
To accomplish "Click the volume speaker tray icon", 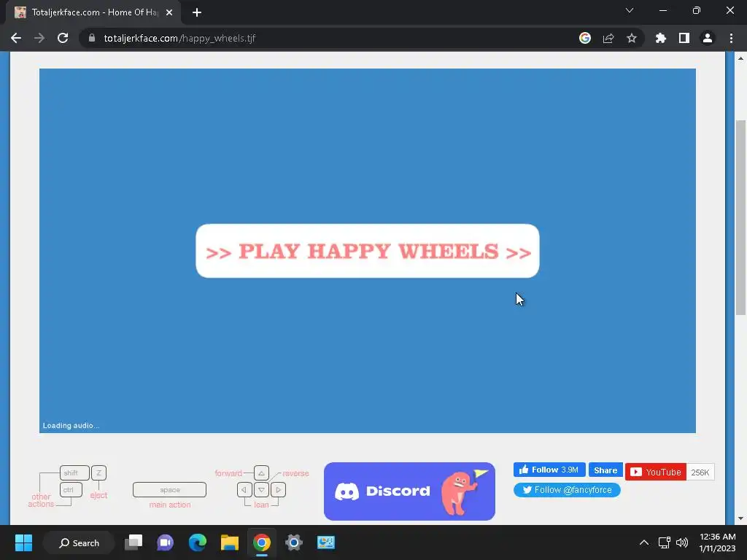I will coord(682,542).
